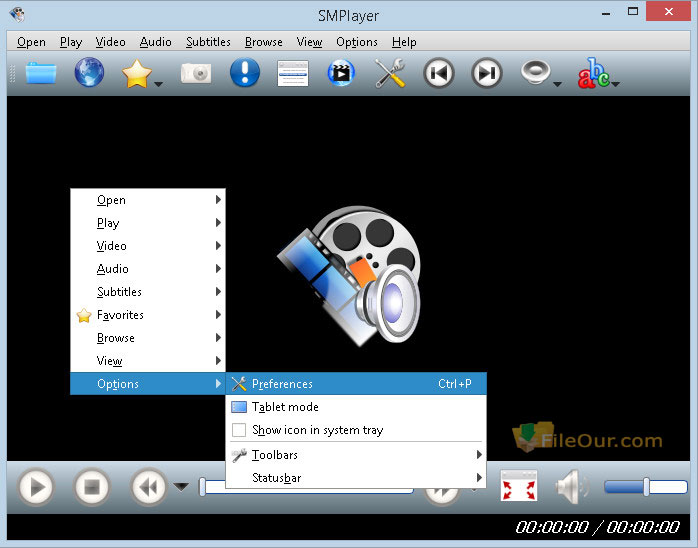The width and height of the screenshot is (698, 548).
Task: Open the Browse menu in menu bar
Action: click(x=264, y=42)
